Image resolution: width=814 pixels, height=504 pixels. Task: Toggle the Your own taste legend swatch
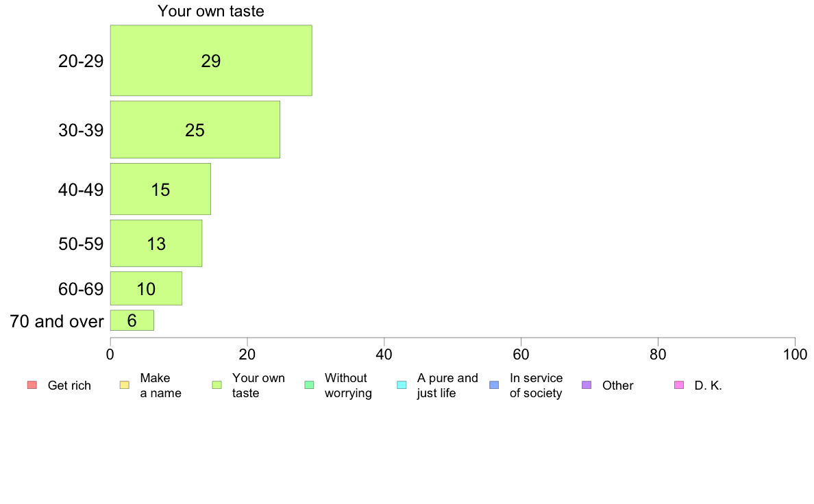pyautogui.click(x=217, y=385)
